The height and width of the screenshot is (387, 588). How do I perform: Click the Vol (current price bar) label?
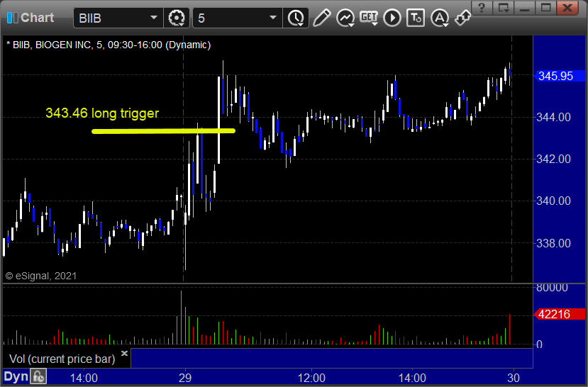point(62,359)
